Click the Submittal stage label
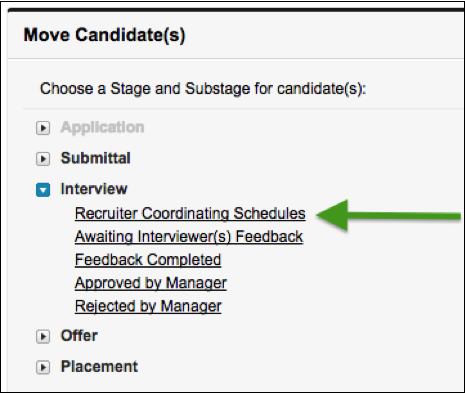The image size is (465, 393). click(x=96, y=158)
